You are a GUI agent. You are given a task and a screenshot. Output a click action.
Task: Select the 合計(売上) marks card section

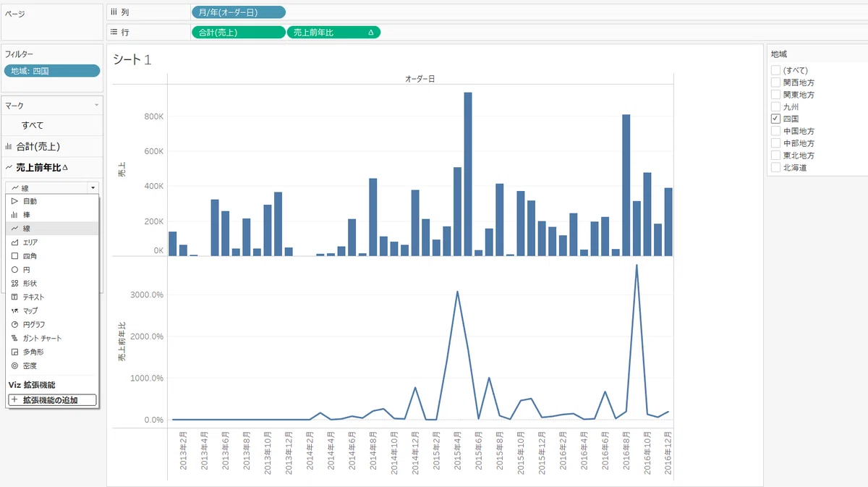(52, 146)
